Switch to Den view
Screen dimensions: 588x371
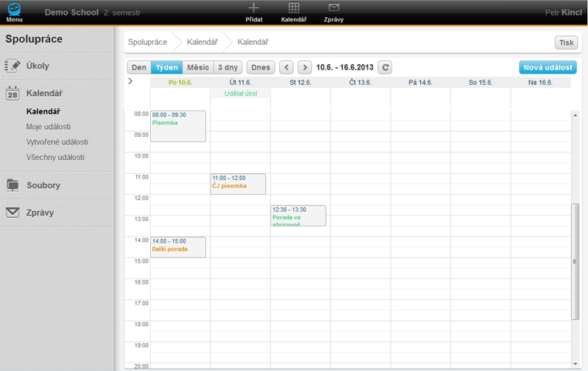click(x=138, y=67)
